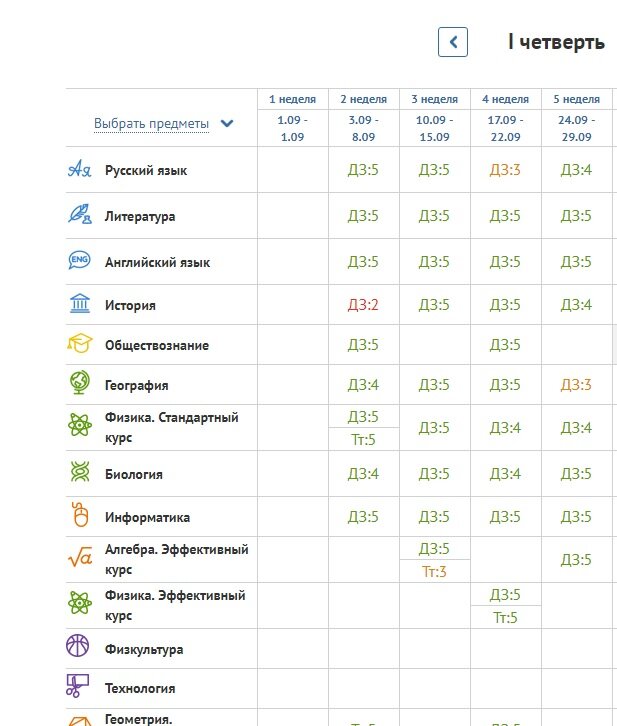The width and height of the screenshot is (617, 726).
Task: Open the 'Выбрать предметы' subject dropdown
Action: click(152, 124)
